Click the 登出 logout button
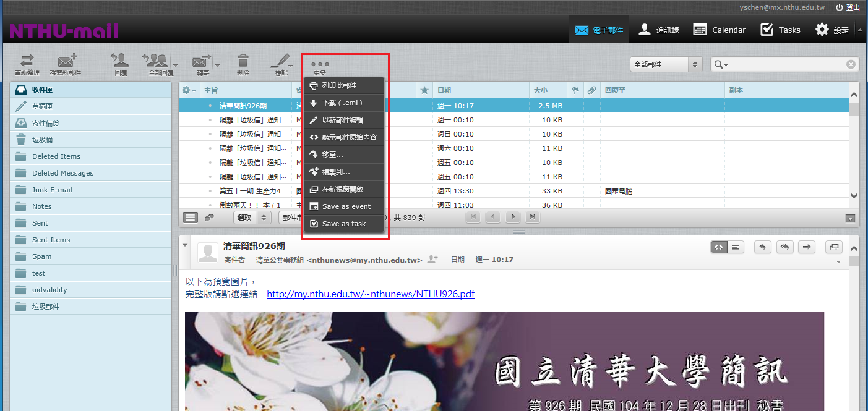Viewport: 868px width, 411px height. (848, 7)
